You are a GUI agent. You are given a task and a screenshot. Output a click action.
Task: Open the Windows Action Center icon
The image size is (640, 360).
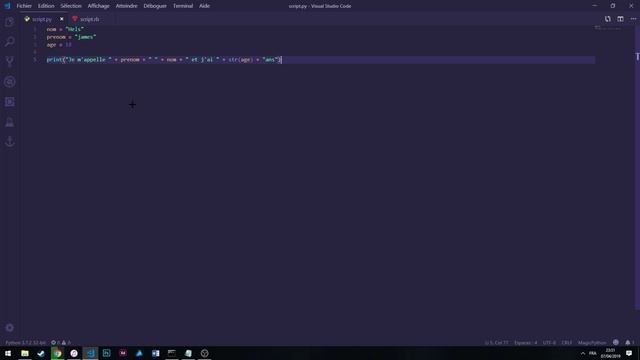tap(629, 353)
